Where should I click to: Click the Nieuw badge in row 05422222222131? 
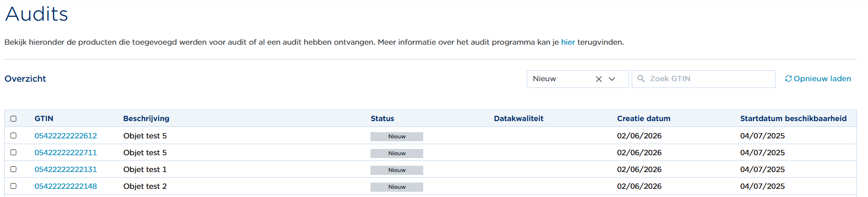coord(397,170)
